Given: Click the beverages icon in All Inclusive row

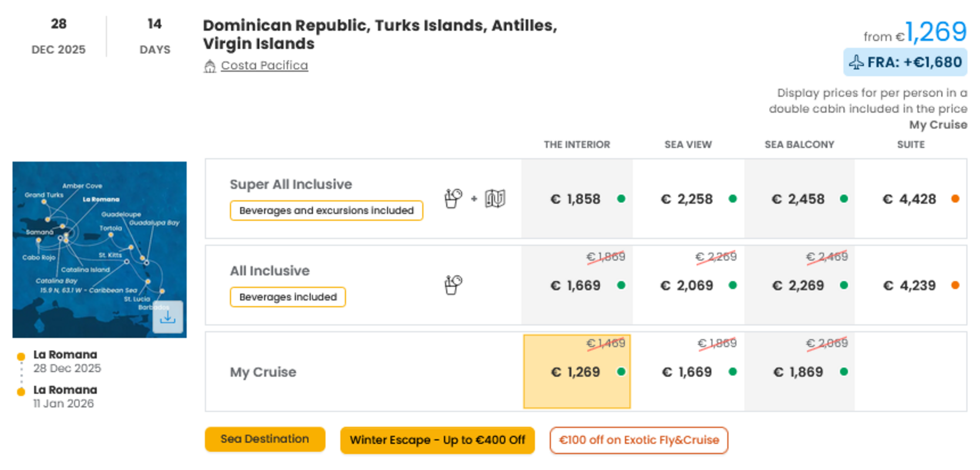Looking at the screenshot, I should point(453,285).
